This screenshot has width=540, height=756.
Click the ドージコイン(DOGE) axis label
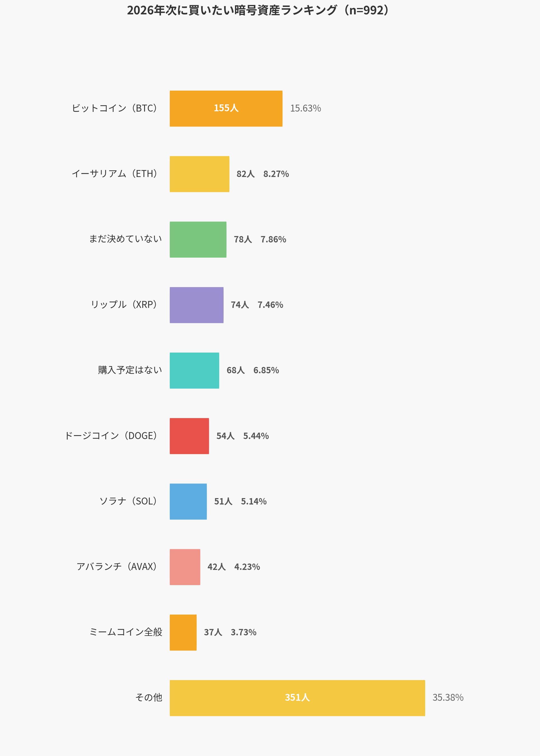coord(111,436)
